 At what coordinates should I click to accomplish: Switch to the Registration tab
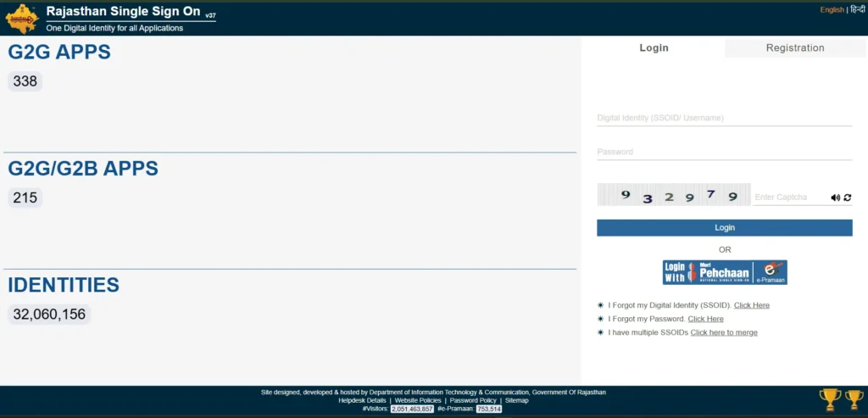tap(794, 48)
